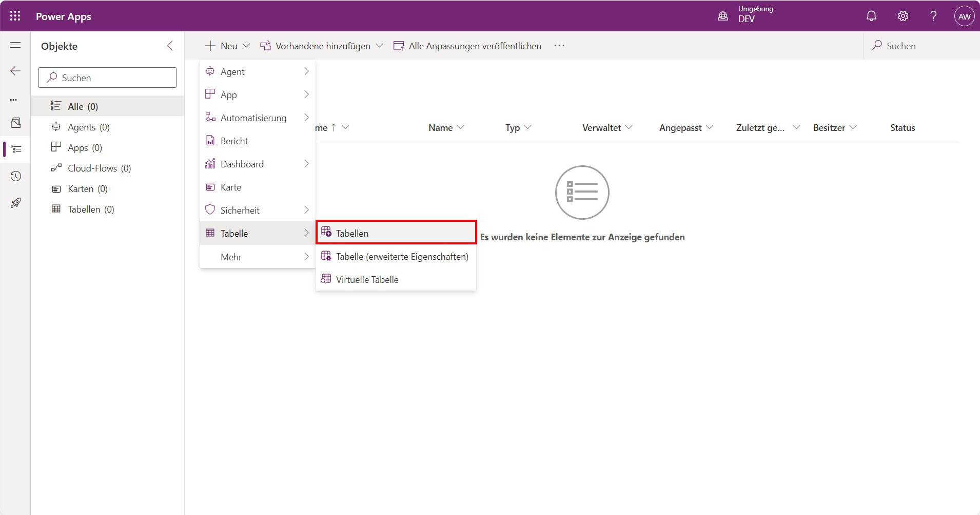Open Automatisierung submenu
Viewport: 980px width, 515px height.
tap(258, 118)
